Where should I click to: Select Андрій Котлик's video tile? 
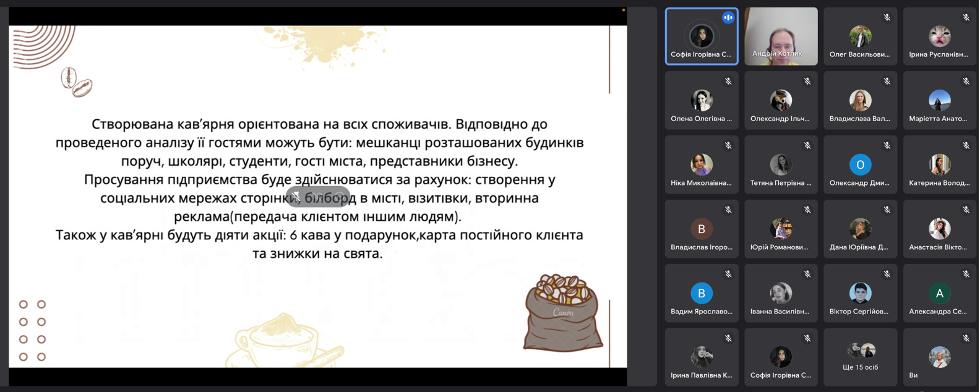781,36
